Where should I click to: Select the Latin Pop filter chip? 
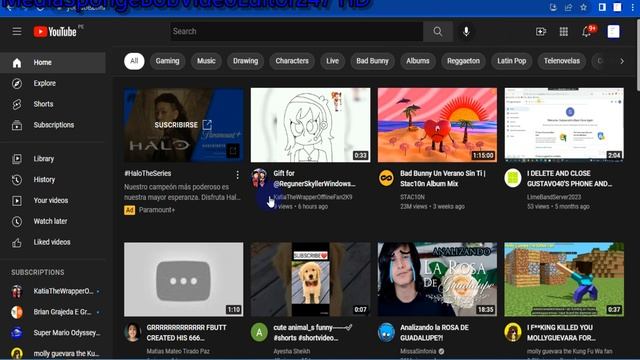[511, 61]
